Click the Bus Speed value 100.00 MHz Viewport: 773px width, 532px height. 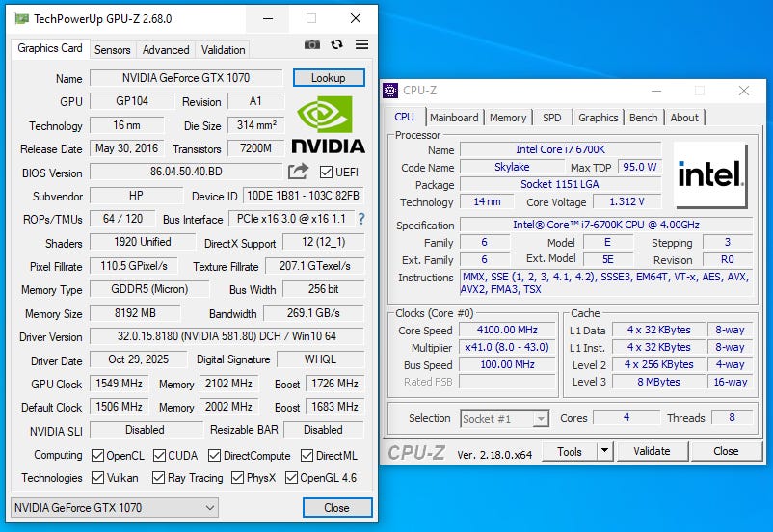tap(507, 364)
